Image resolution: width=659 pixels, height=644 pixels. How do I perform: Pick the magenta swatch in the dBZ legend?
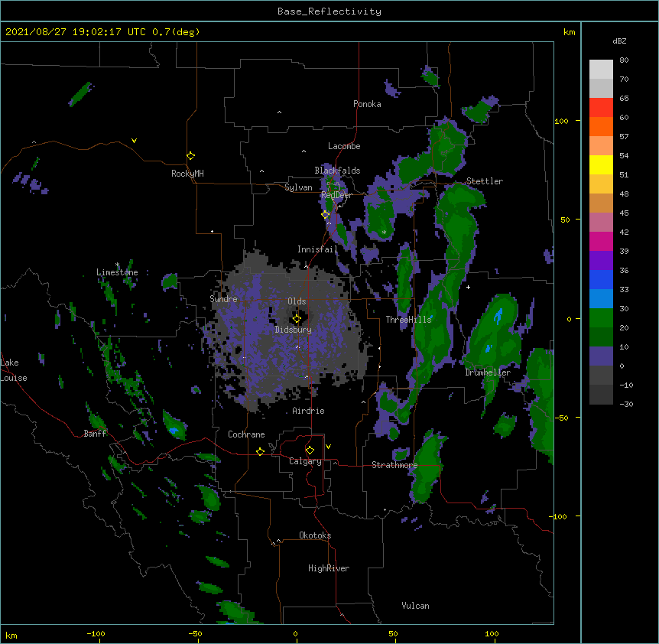[x=601, y=241]
